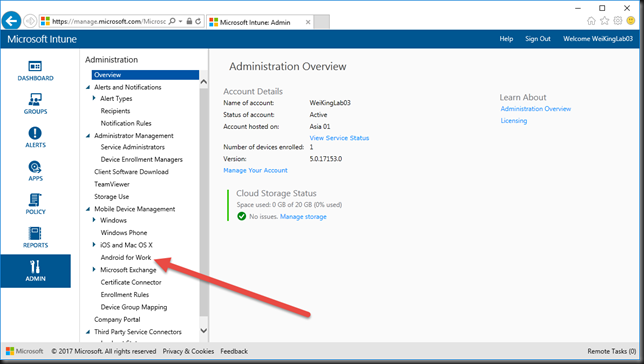Image resolution: width=644 pixels, height=364 pixels.
Task: Select Enrollment Rules
Action: pos(124,295)
